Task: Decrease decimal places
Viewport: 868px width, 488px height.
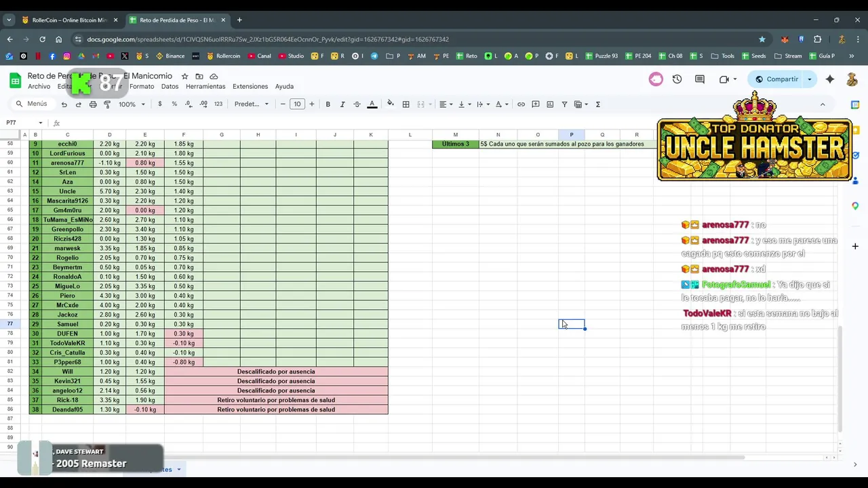Action: click(x=189, y=104)
